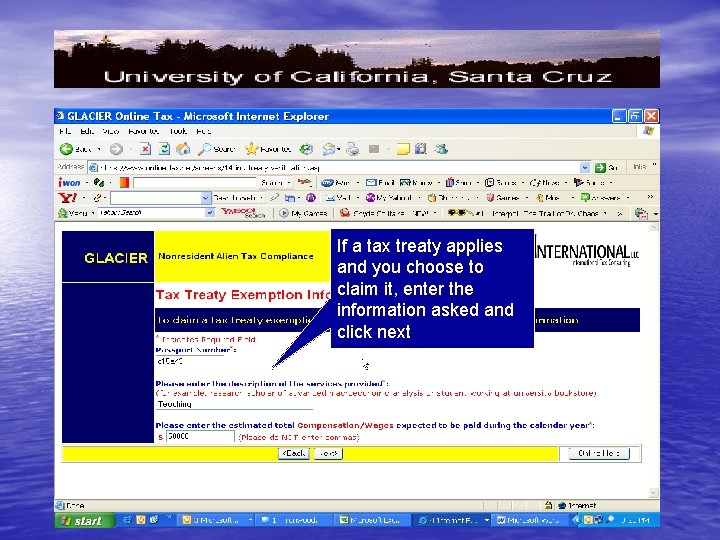This screenshot has height=540, width=720.
Task: Click the yellow note icon in the toolbar
Action: [x=403, y=149]
